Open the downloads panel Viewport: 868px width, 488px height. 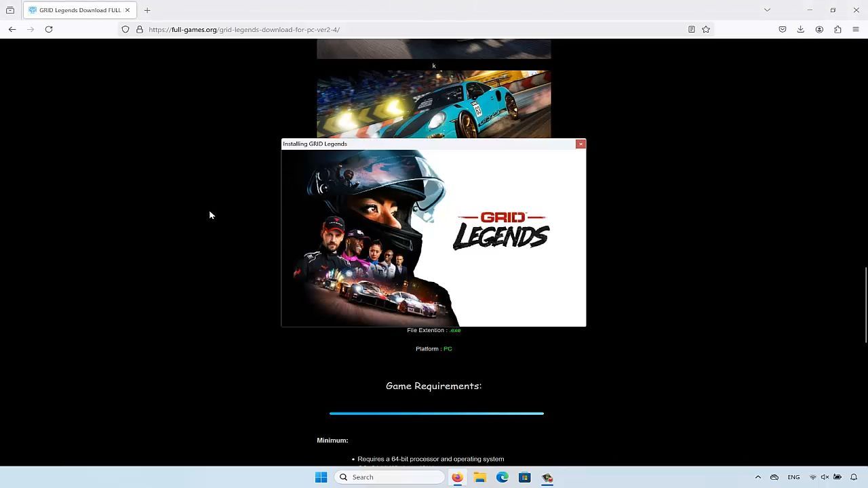(801, 29)
